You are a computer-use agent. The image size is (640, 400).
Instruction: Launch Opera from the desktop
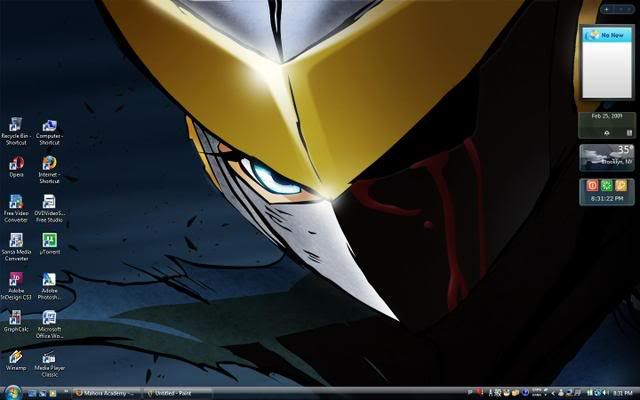tap(16, 163)
